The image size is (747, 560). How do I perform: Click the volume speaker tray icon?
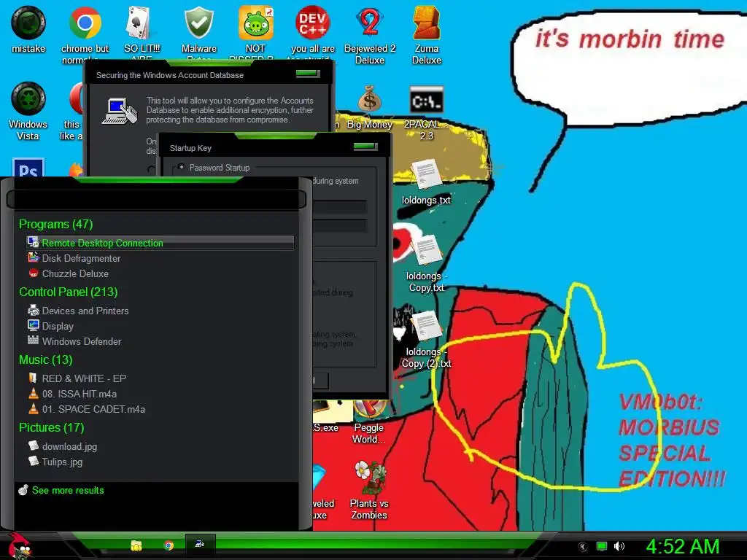tap(619, 546)
